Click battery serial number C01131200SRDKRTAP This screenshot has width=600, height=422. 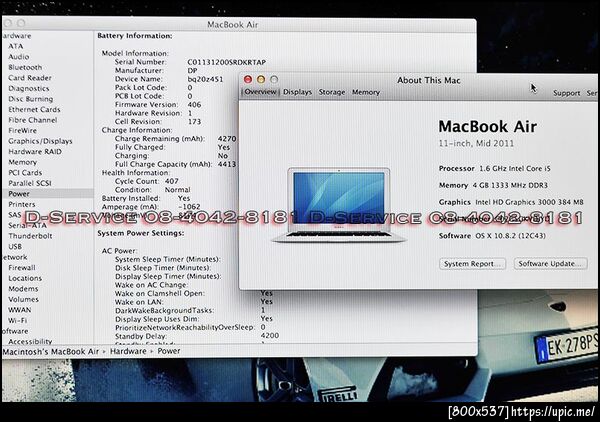[227, 62]
